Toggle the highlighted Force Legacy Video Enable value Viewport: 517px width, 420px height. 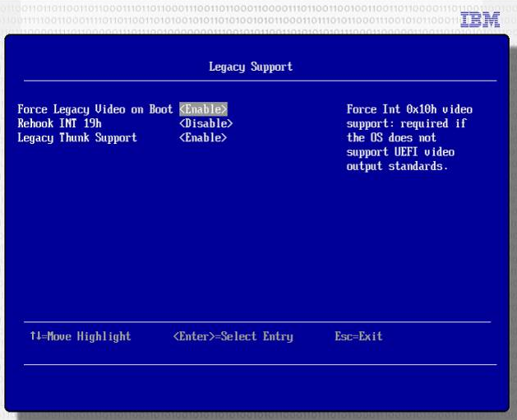[x=203, y=109]
